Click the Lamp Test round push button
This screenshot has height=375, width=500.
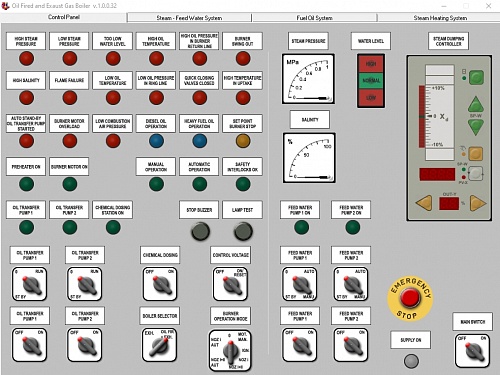pos(243,231)
